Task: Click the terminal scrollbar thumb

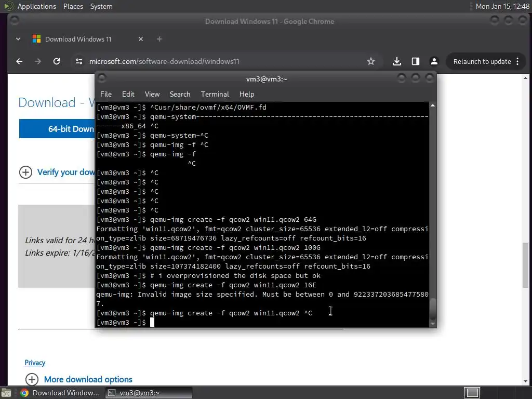Action: [433, 309]
